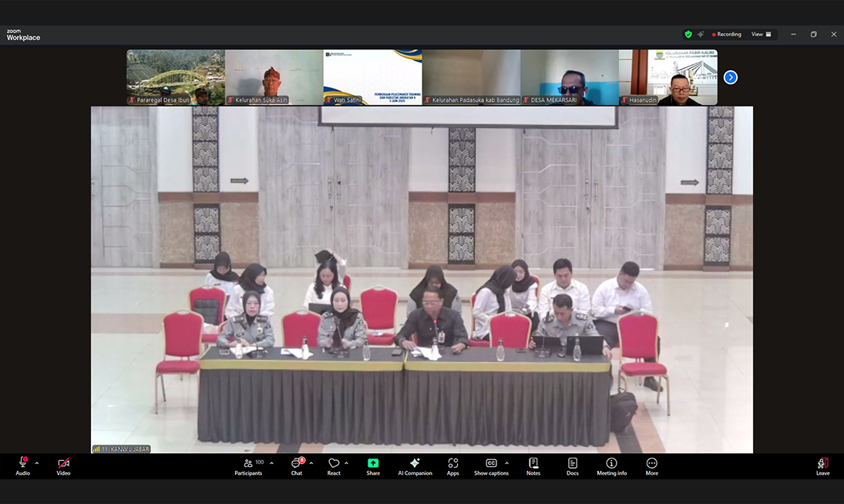This screenshot has width=844, height=504.
Task: Expand the audio options arrow next to Audio
Action: [x=37, y=463]
